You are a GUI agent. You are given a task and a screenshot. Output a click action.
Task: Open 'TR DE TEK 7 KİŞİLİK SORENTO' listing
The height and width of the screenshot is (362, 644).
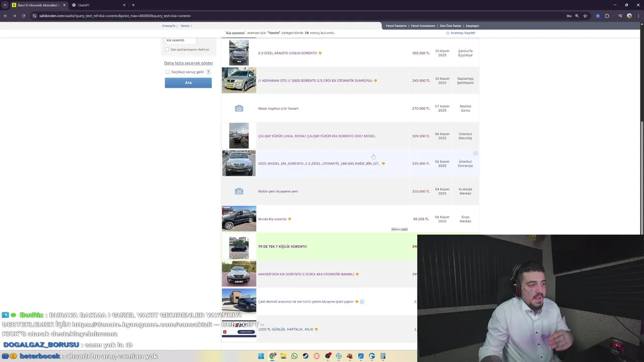(x=282, y=246)
